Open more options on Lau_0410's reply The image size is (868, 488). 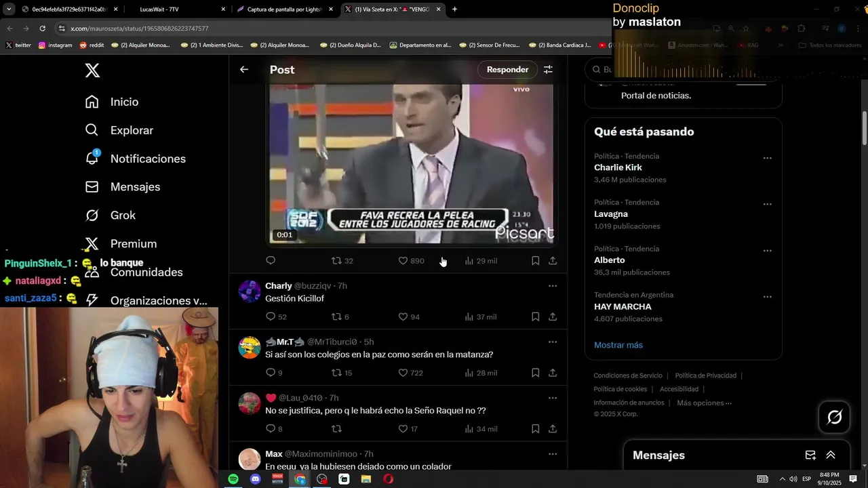553,398
